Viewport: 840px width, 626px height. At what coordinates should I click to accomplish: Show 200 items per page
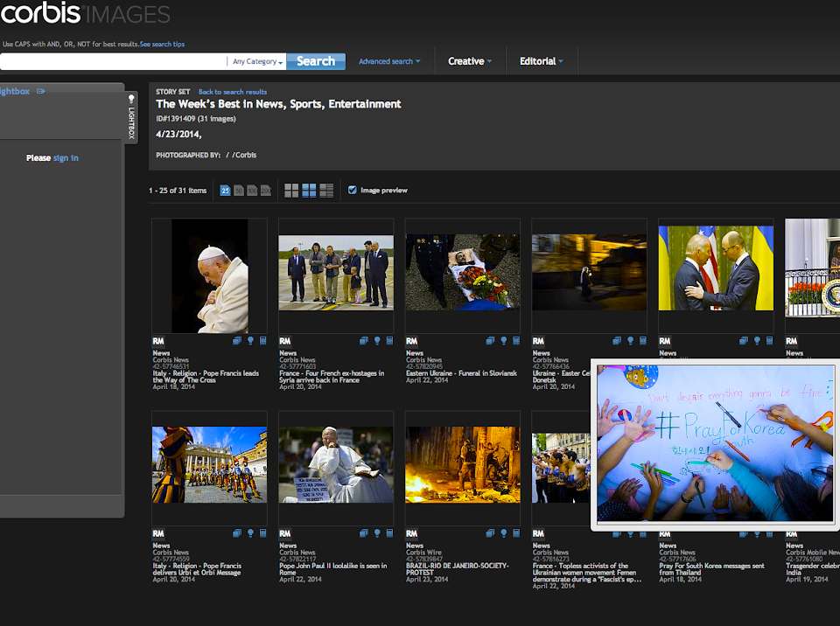coord(266,190)
